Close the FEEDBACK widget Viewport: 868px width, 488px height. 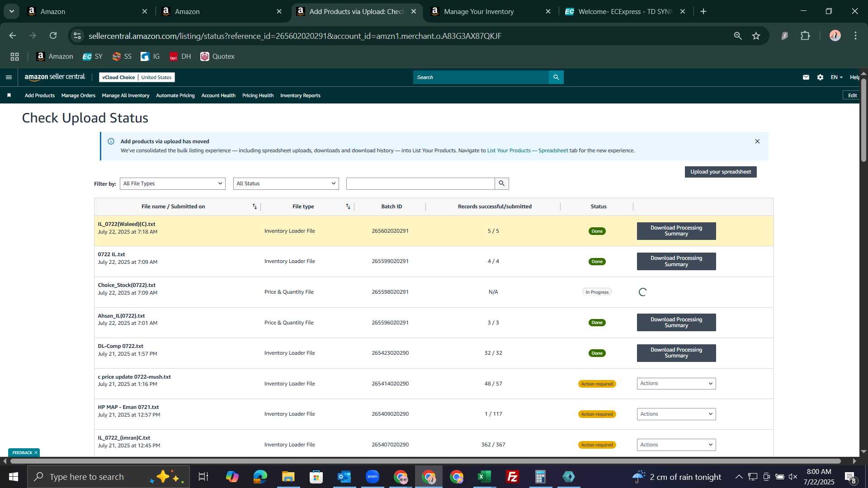tap(36, 453)
